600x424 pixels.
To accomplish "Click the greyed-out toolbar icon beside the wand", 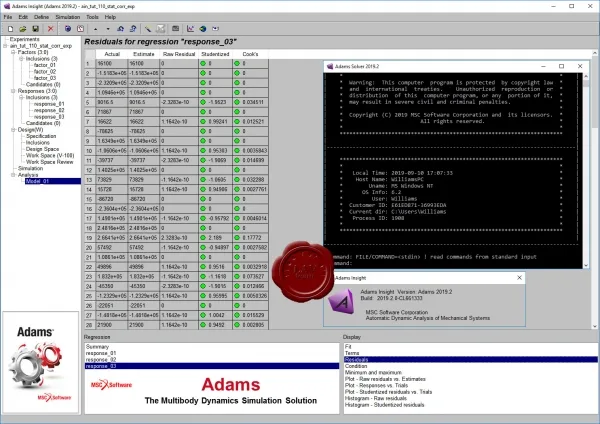I will coord(161,29).
